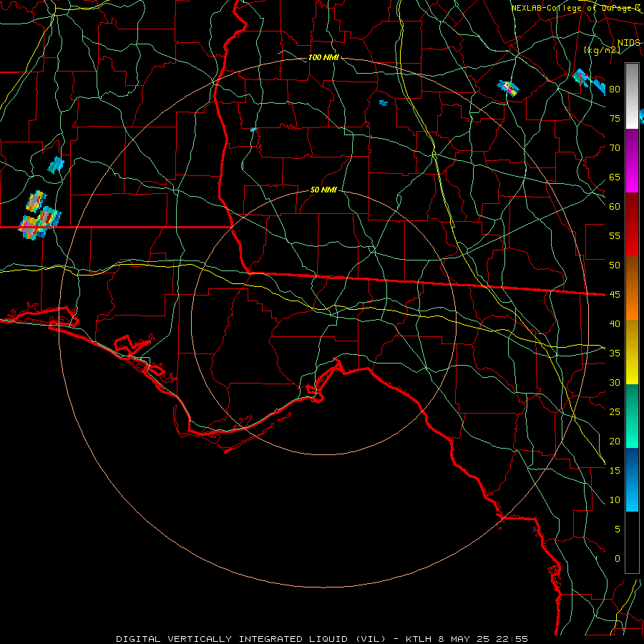Viewport: 644px width, 644px height.
Task: Select the brown-orange segment of the VIL scale
Action: coord(632,288)
